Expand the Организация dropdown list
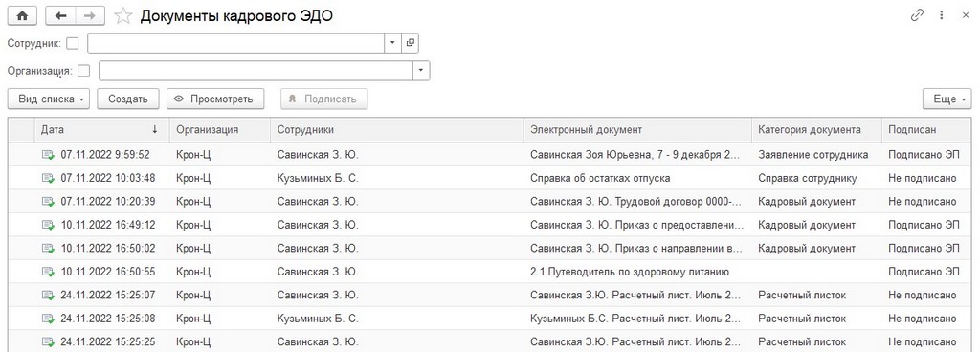Viewport: 980px width, 352px height. pos(421,71)
